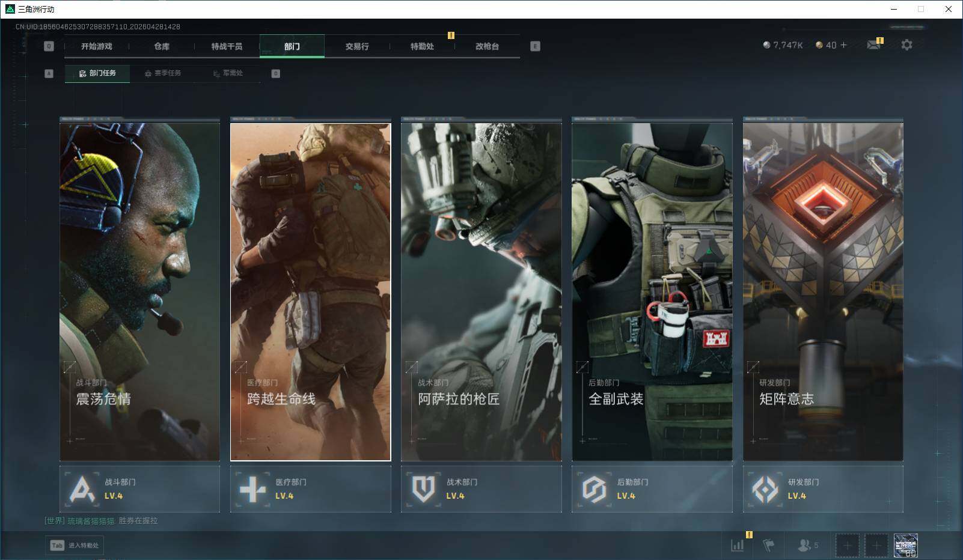Open the 全副武装 mission card
This screenshot has height=560, width=963.
(652, 292)
